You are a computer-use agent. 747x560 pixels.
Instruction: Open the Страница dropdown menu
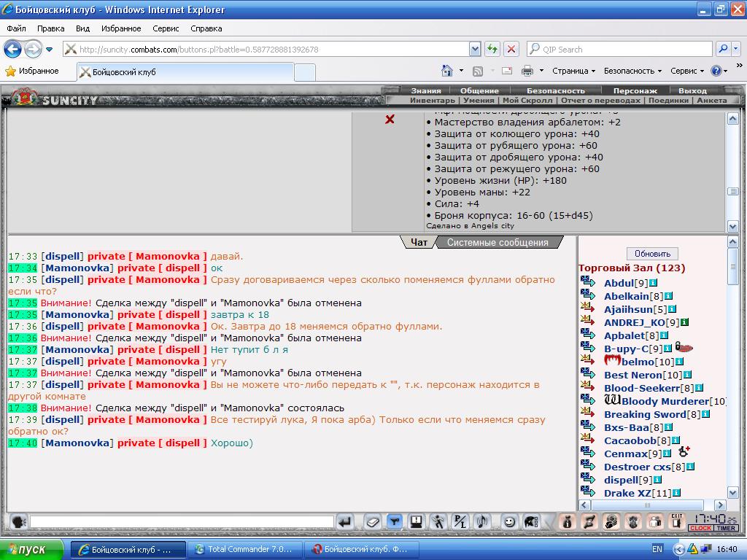tap(573, 71)
